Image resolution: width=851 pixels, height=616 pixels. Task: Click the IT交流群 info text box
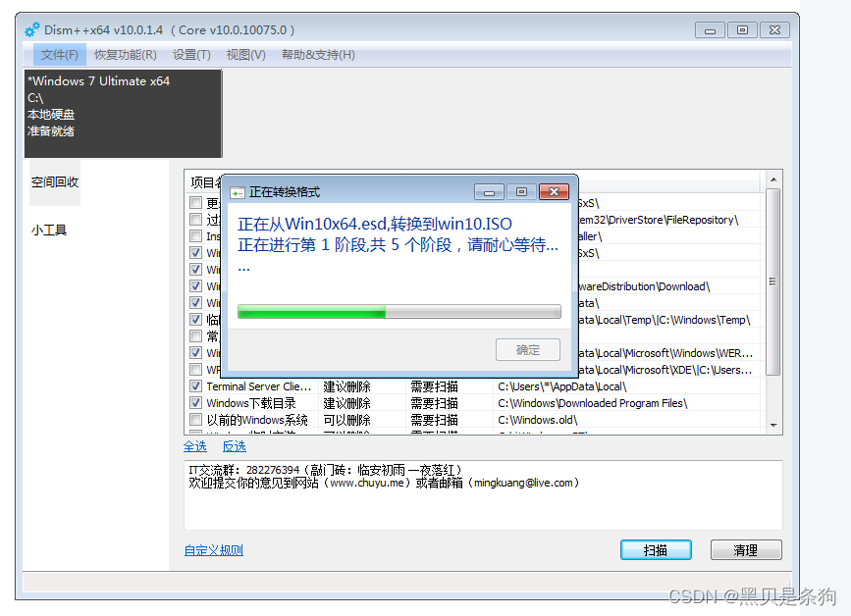[483, 495]
